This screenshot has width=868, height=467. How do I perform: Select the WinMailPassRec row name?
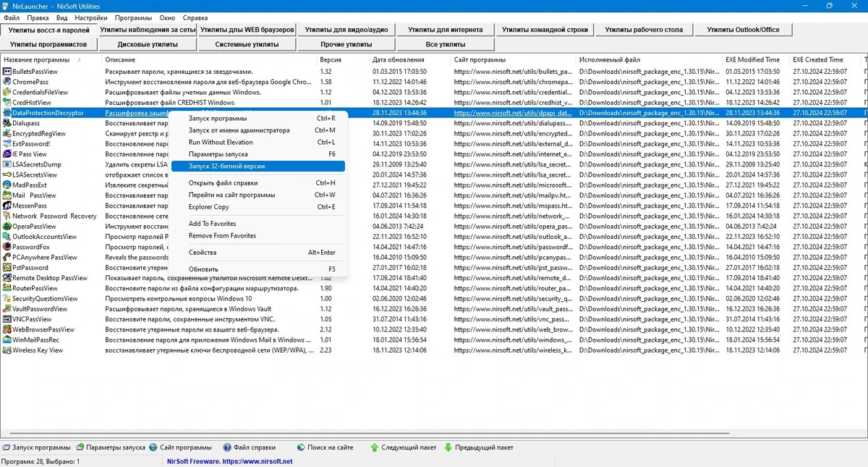36,340
